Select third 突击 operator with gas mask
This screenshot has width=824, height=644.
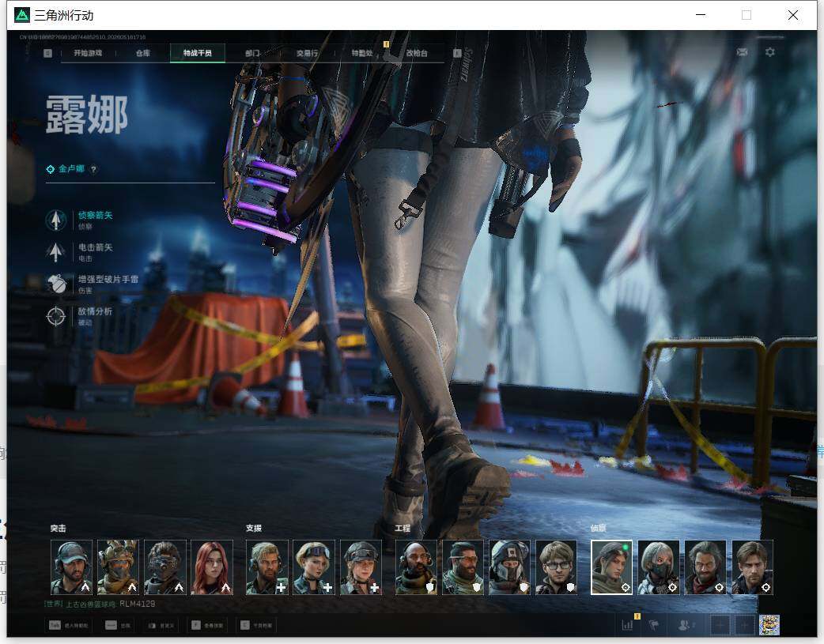165,567
